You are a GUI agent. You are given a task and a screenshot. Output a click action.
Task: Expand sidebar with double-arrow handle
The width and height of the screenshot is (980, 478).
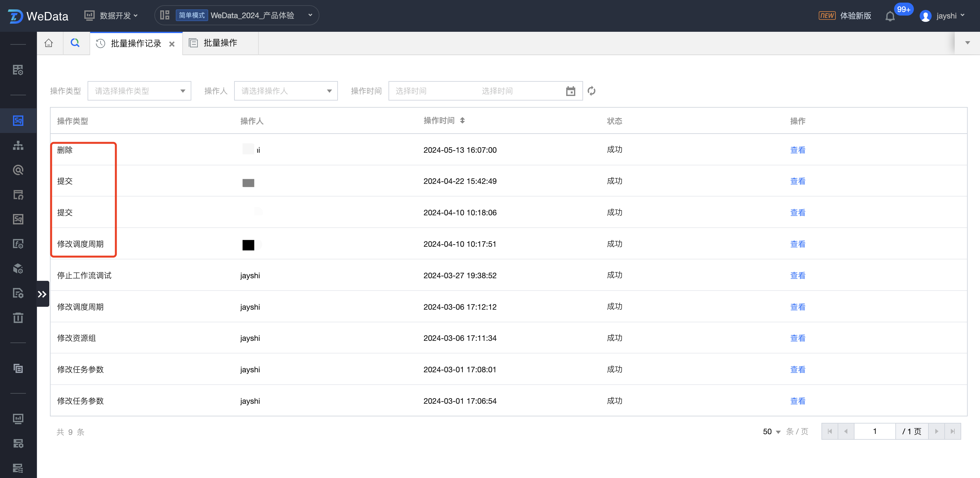(x=42, y=294)
